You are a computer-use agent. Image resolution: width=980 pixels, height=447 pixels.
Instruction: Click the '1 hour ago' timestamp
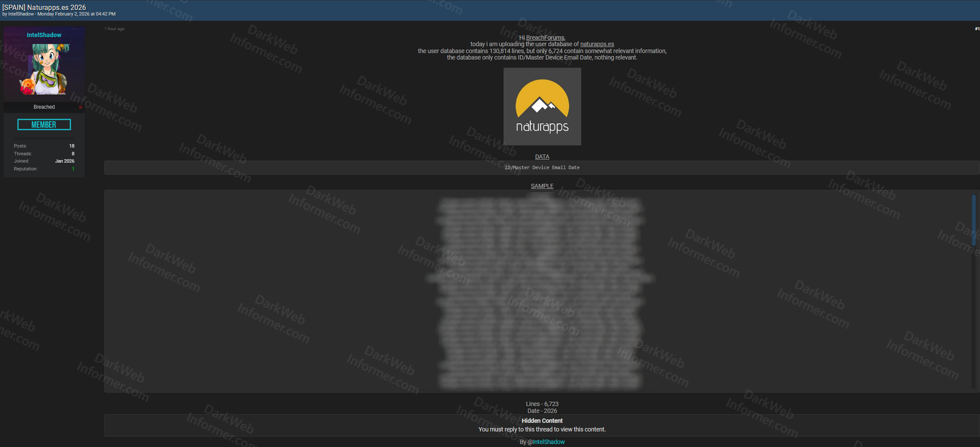coord(115,29)
